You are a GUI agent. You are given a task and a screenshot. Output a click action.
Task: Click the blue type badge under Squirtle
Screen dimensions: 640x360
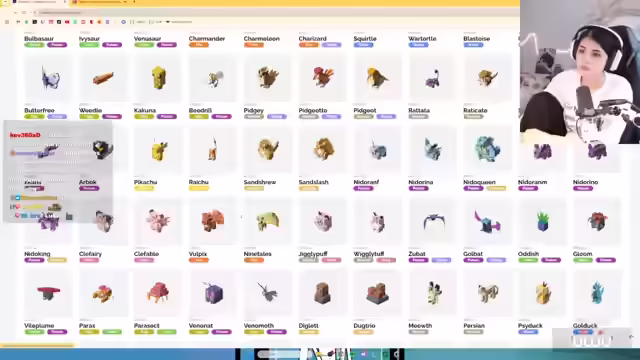pos(364,44)
